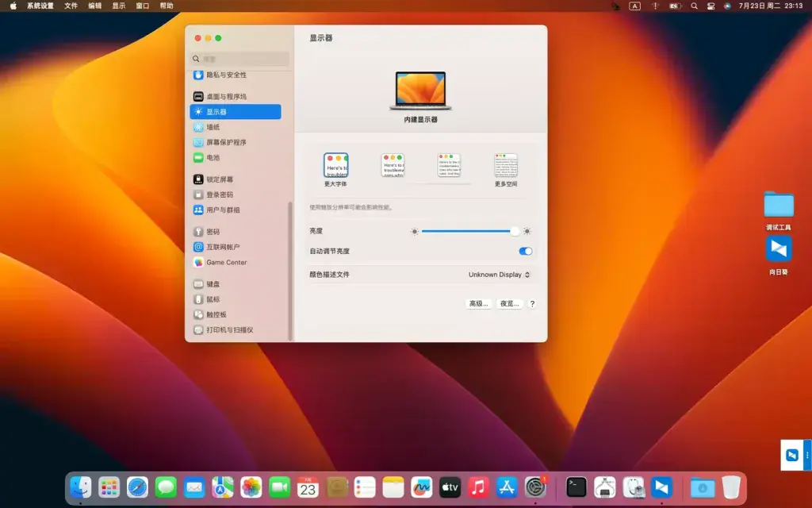The width and height of the screenshot is (812, 508).
Task: Open System Settings icon with badge in Dock
Action: tap(535, 487)
